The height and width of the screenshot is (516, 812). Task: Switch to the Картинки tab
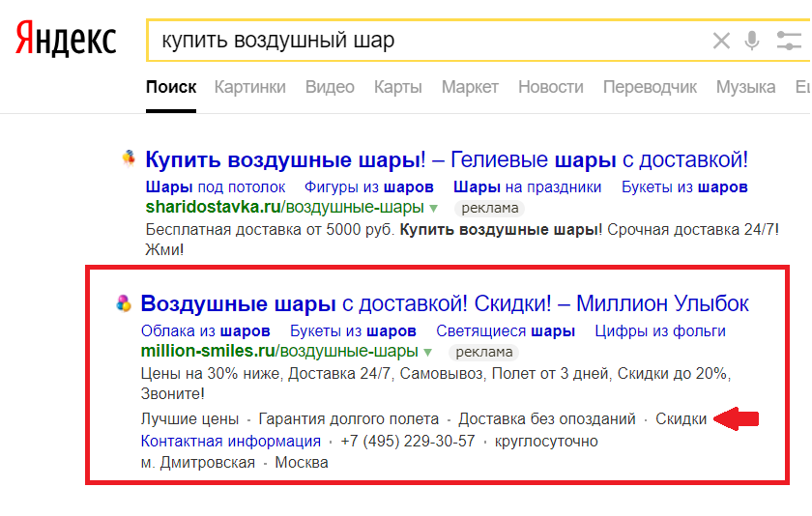[249, 87]
